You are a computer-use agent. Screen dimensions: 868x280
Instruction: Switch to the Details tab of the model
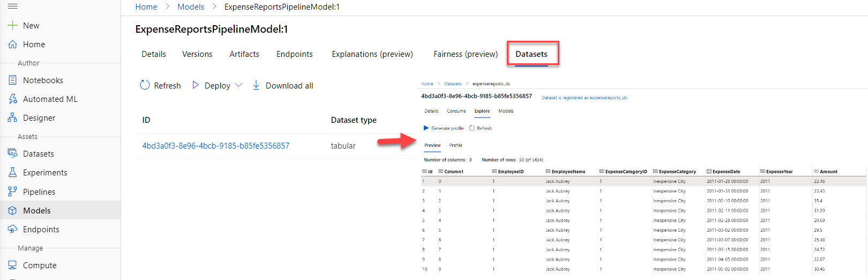(x=154, y=54)
